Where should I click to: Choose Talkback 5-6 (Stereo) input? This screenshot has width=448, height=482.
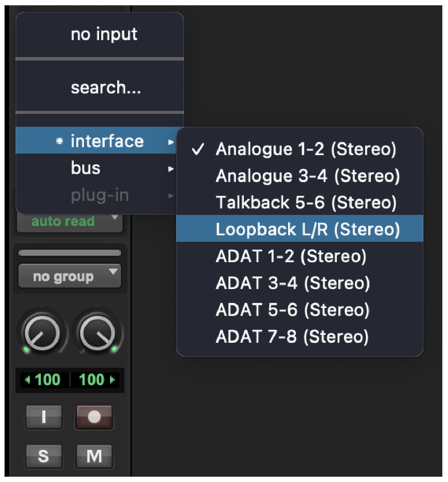(x=299, y=202)
